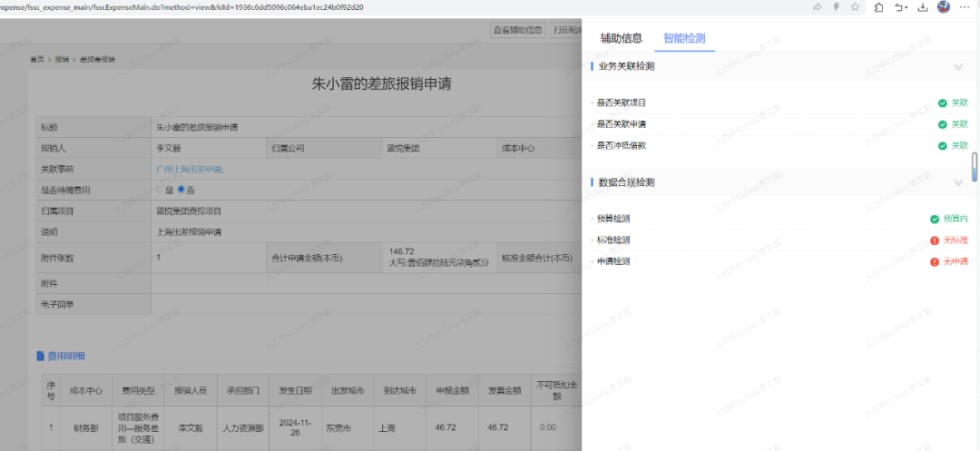Open the browser three-dot menu
The height and width of the screenshot is (451, 980).
[965, 7]
